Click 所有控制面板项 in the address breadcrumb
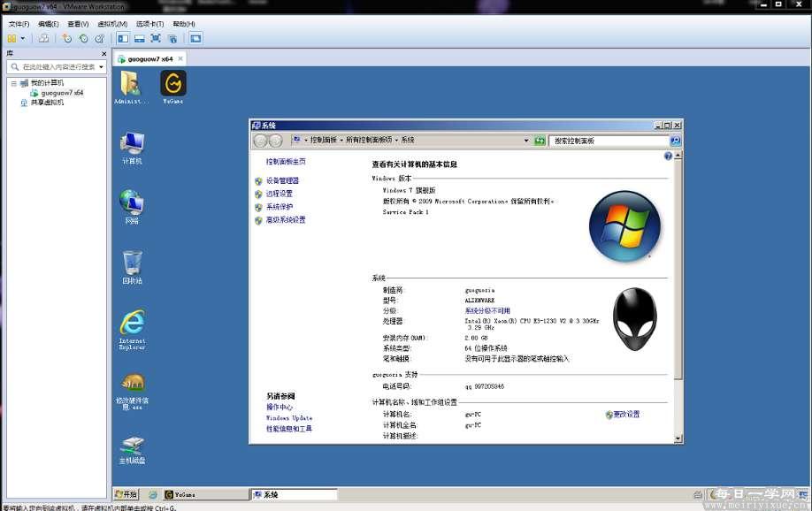 369,140
